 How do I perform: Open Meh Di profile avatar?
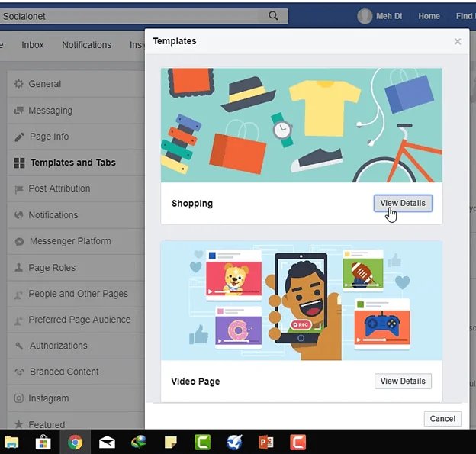pos(365,16)
